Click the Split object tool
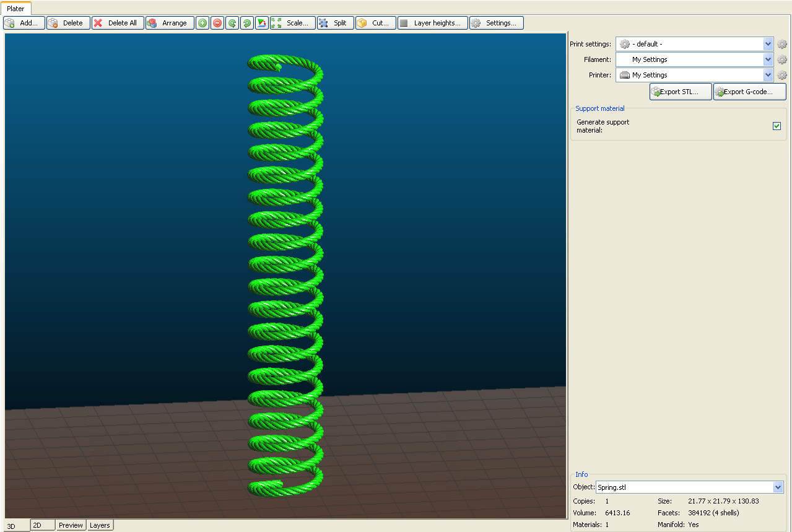 335,23
